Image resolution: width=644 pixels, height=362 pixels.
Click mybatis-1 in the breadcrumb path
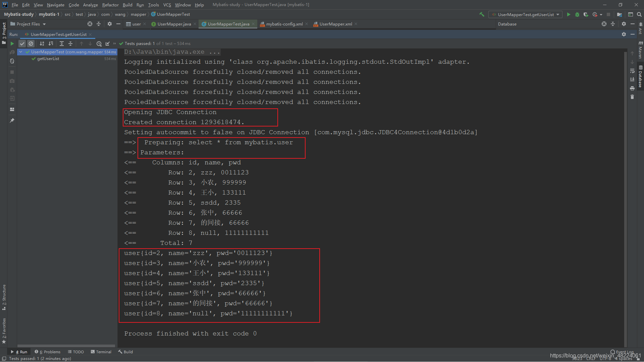click(x=49, y=14)
